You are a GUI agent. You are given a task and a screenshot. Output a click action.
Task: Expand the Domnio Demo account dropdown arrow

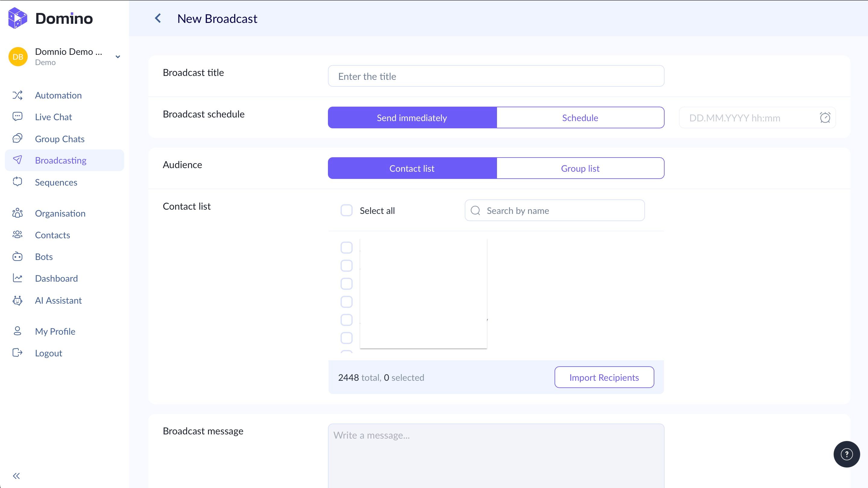coord(118,57)
